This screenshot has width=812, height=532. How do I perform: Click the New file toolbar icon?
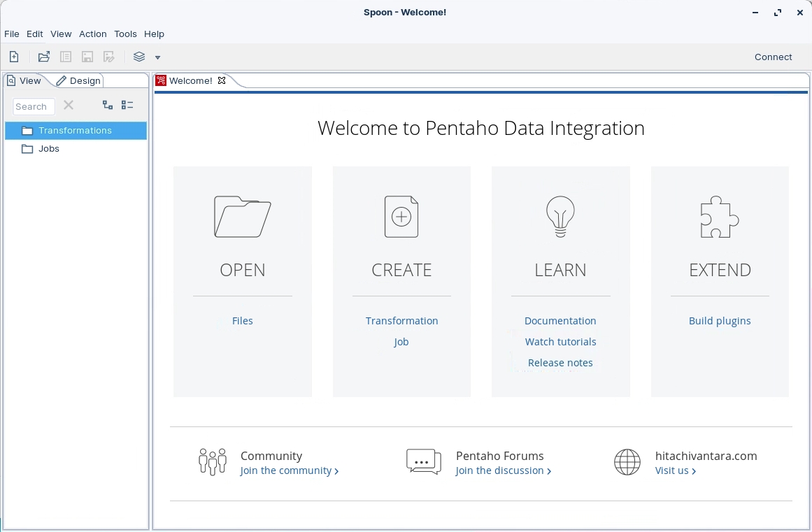point(14,57)
